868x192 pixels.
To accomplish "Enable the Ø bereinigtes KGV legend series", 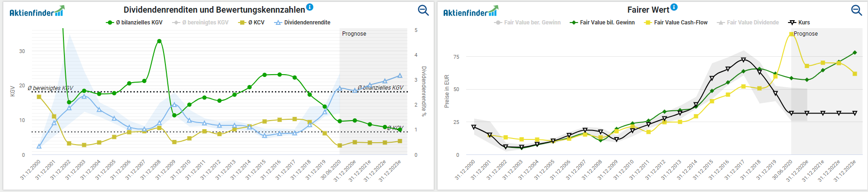I will [x=201, y=23].
